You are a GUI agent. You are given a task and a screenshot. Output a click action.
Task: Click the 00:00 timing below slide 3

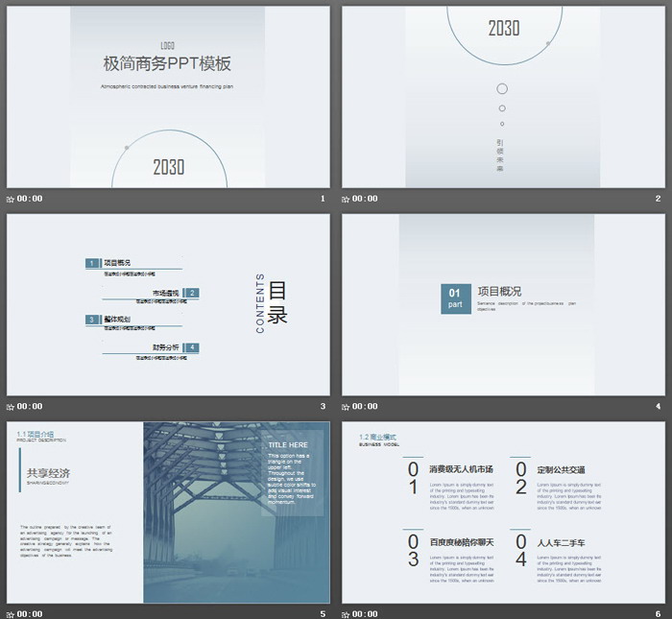click(30, 406)
